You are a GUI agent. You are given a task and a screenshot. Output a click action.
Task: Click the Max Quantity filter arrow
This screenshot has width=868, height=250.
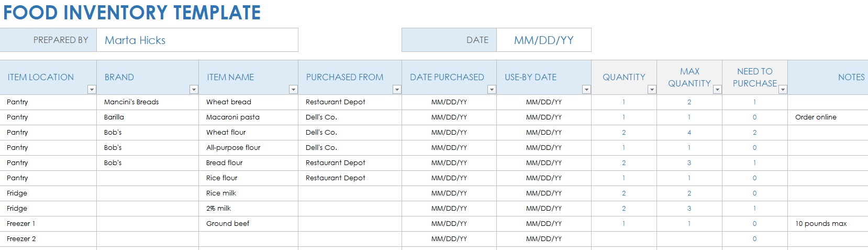[x=717, y=90]
